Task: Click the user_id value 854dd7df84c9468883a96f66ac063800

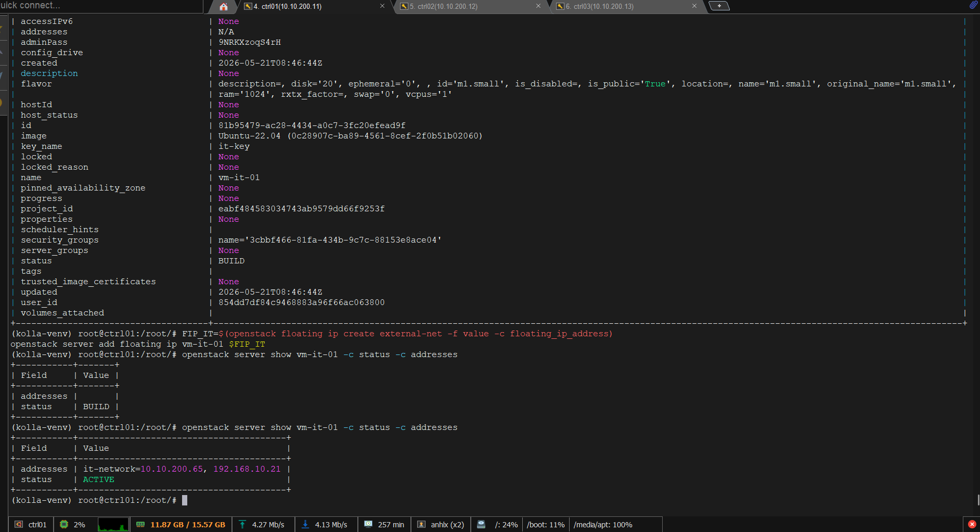Action: click(x=302, y=302)
